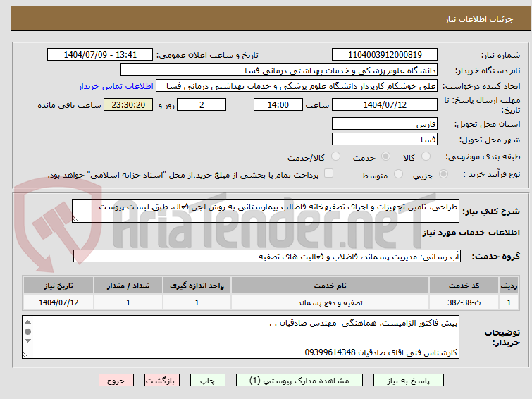Click the کد خدمت column header
The image size is (532, 399).
tap(464, 286)
